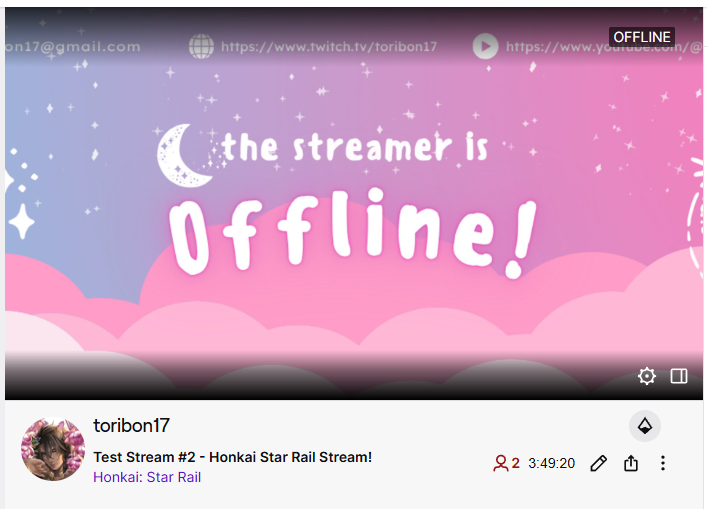
Task: Click the stream title Test Stream #2
Action: (233, 457)
